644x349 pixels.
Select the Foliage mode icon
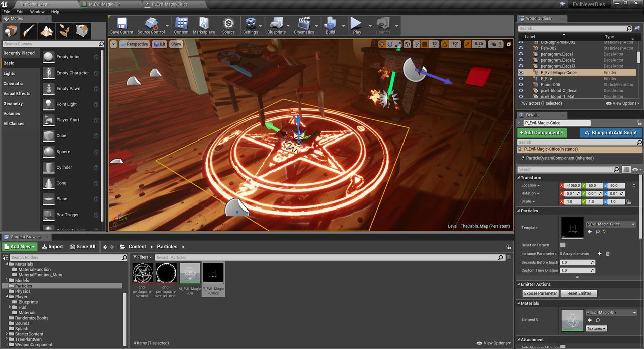pyautogui.click(x=64, y=31)
